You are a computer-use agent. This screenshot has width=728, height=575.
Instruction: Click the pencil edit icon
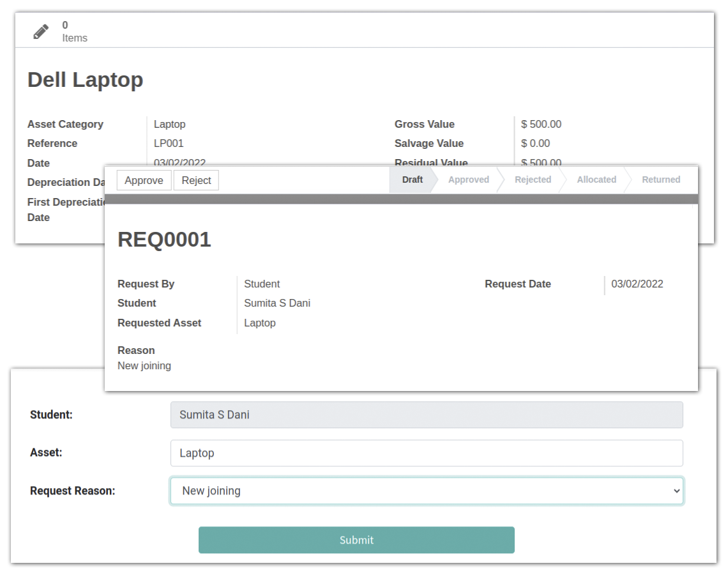[x=41, y=31]
